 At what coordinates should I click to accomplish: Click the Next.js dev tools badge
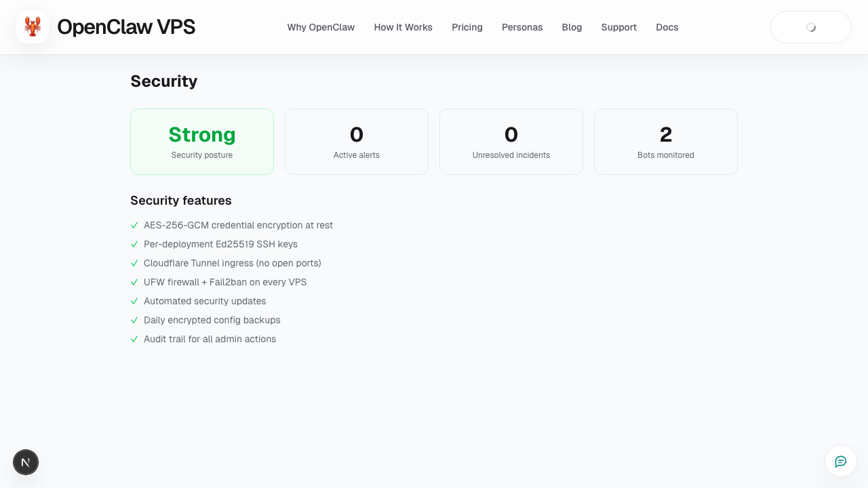(x=26, y=463)
